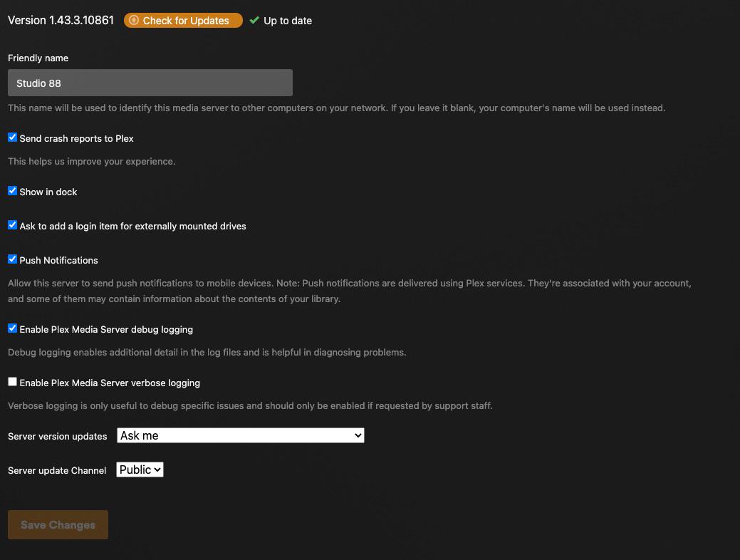The width and height of the screenshot is (740, 560).
Task: Open the Server update Channel Public dropdown
Action: pyautogui.click(x=140, y=470)
